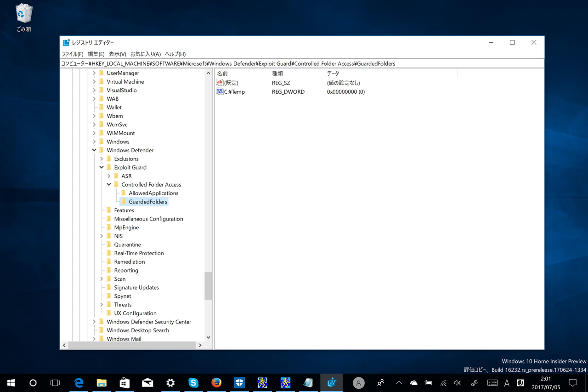
Task: Launch Microsoft Edge from the taskbar
Action: pyautogui.click(x=79, y=383)
